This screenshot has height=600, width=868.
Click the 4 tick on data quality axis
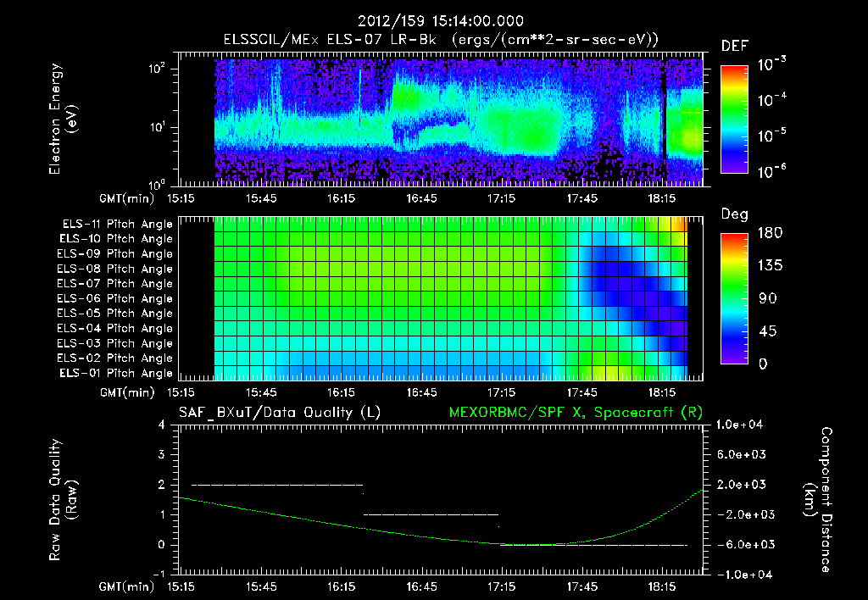click(162, 425)
